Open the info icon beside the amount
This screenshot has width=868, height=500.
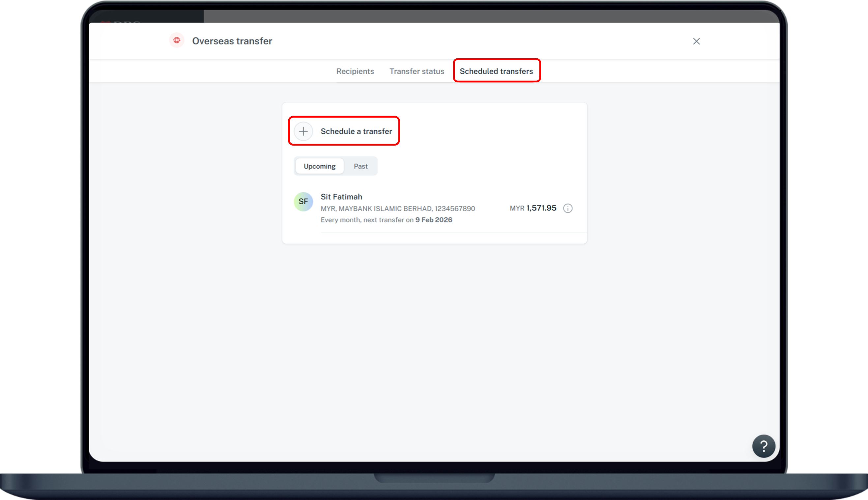click(x=567, y=208)
